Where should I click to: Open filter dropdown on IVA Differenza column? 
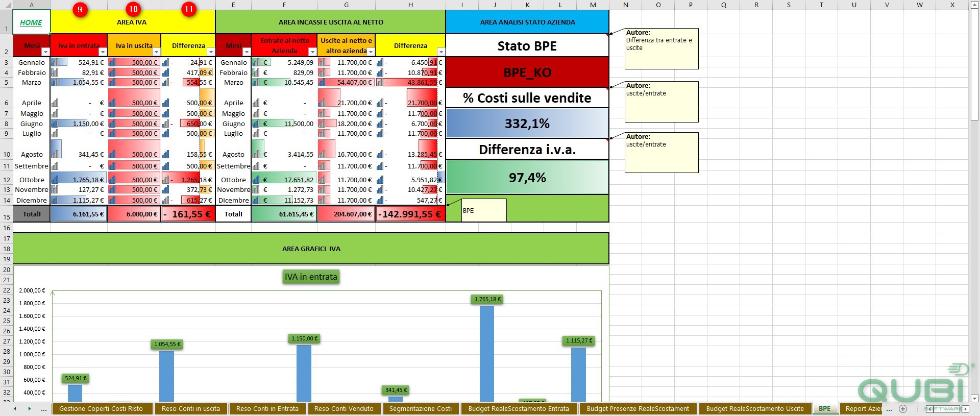click(x=211, y=52)
